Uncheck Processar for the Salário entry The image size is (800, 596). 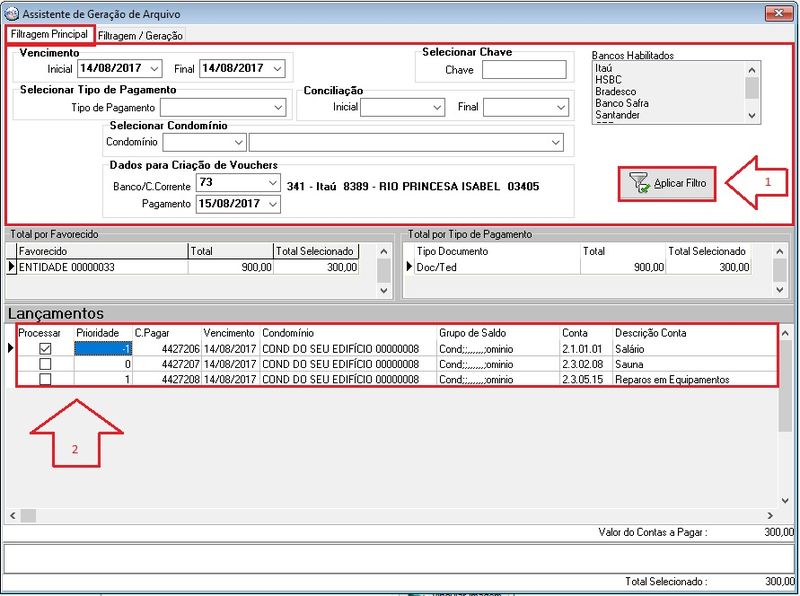pyautogui.click(x=45, y=349)
